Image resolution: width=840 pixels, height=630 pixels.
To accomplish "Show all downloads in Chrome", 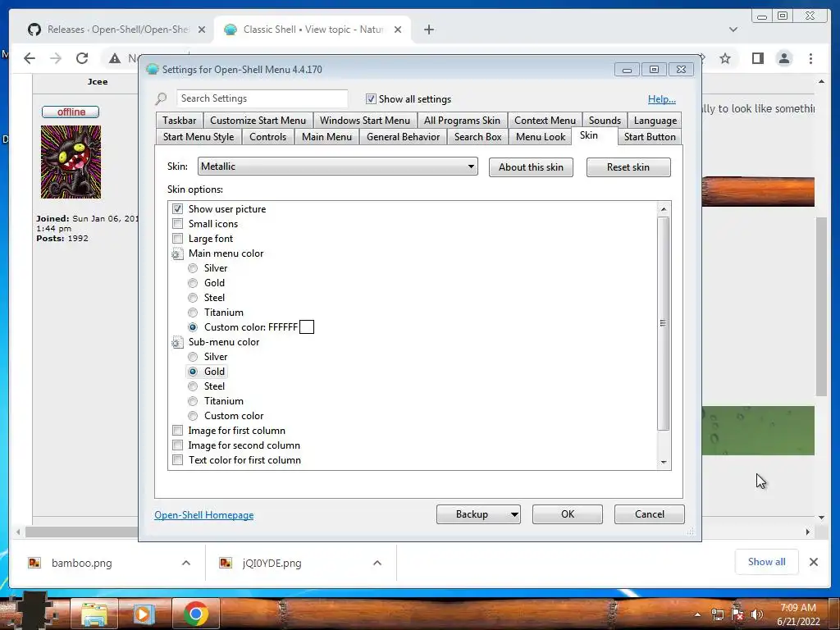I will coord(767,562).
